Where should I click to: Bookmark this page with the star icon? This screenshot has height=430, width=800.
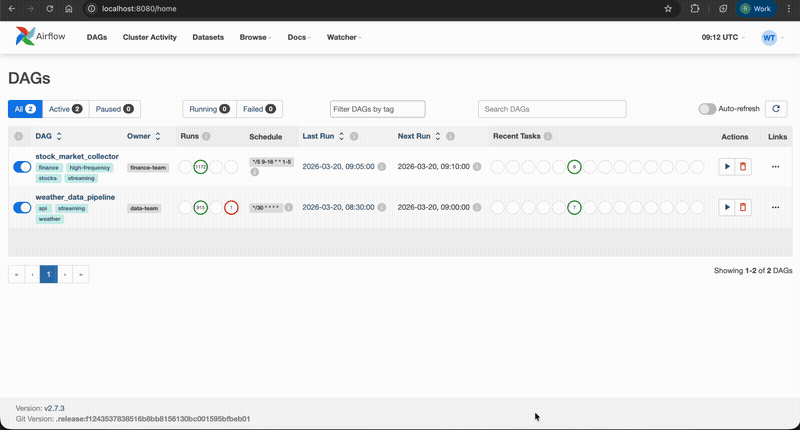(x=668, y=8)
